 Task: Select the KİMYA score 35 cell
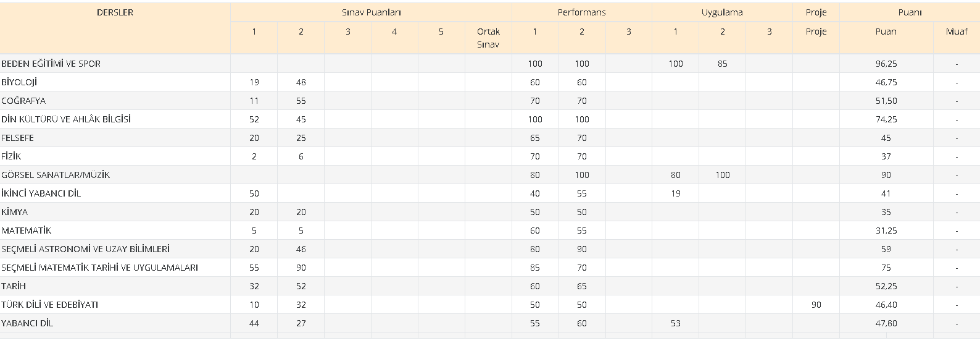point(886,212)
